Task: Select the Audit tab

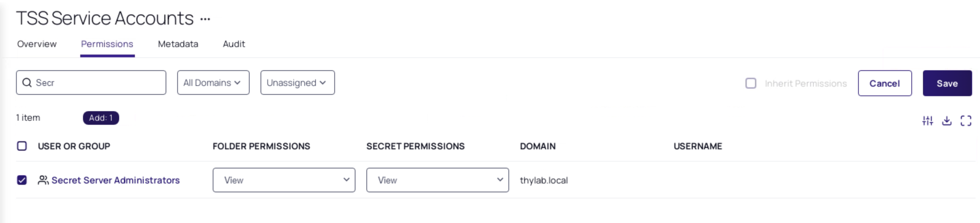Action: [234, 44]
